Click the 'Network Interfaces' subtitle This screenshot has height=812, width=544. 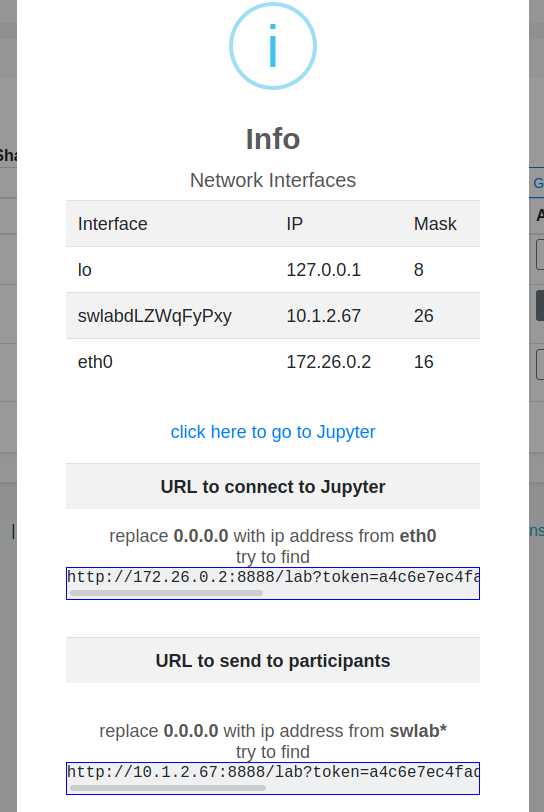coord(273,180)
